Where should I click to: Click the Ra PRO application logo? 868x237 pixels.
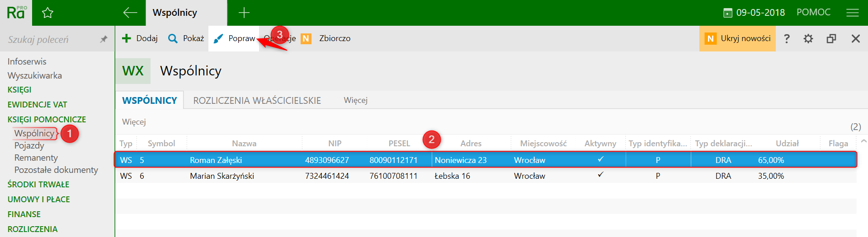[x=16, y=13]
